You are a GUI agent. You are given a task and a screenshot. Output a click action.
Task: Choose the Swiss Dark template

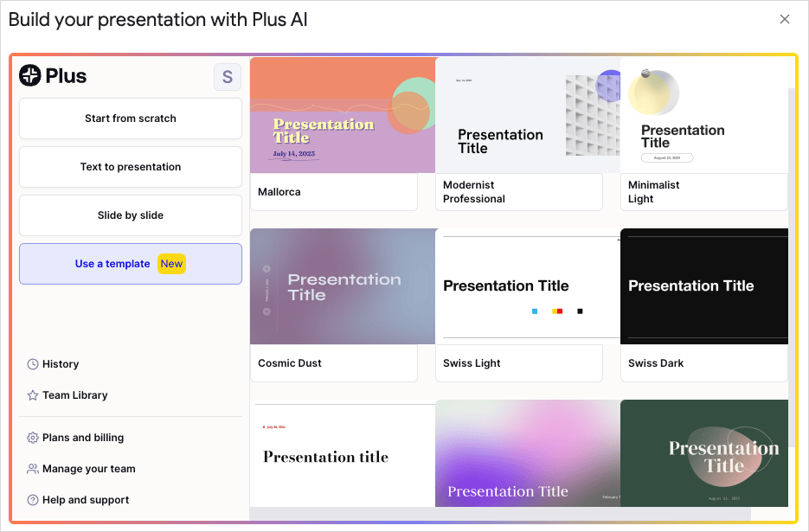click(703, 286)
